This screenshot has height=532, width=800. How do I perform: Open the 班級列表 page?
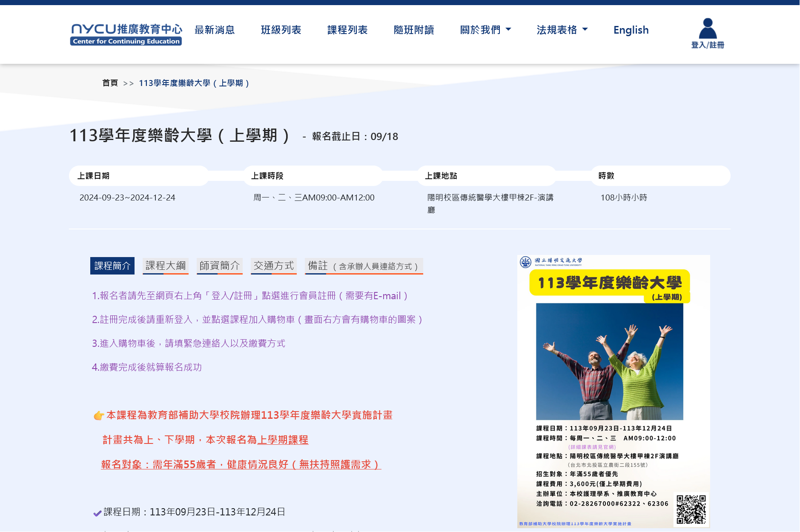point(281,30)
